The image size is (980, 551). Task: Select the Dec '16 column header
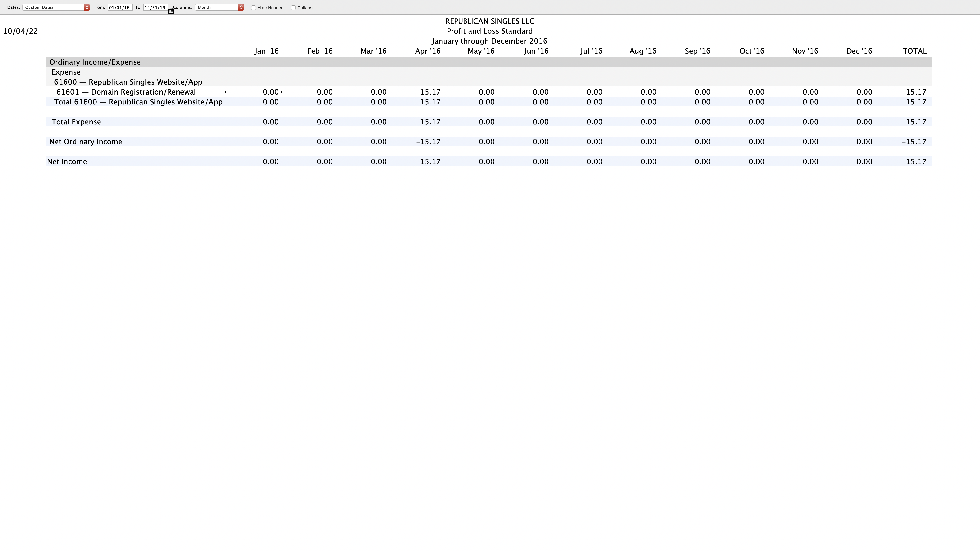coord(859,51)
